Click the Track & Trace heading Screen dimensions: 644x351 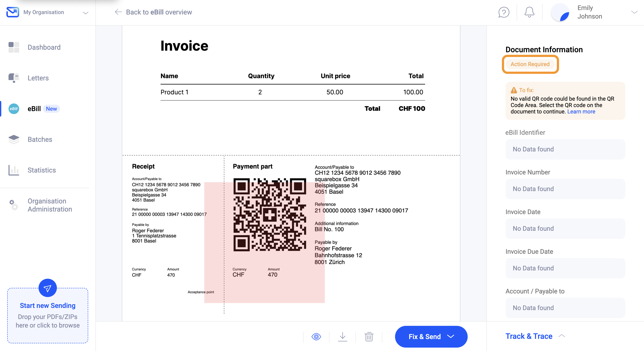529,336
